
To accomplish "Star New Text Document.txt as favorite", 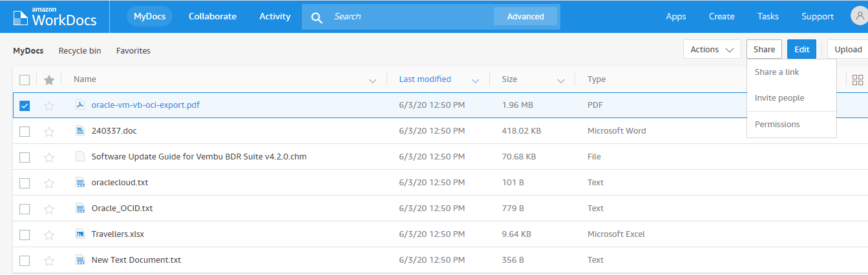I will click(49, 261).
